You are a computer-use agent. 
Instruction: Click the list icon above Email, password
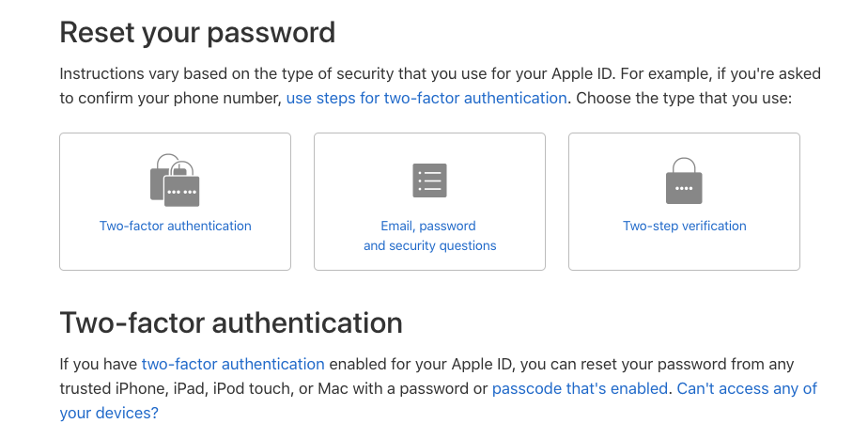[429, 180]
